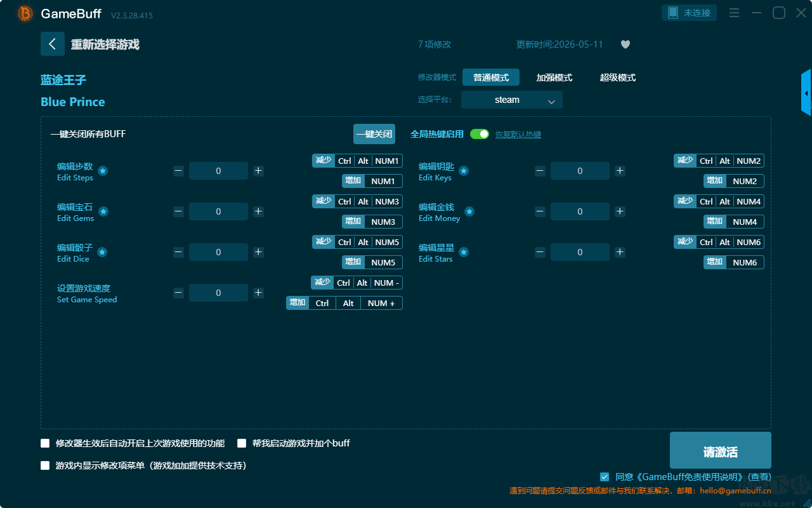This screenshot has height=508, width=812.
Task: Click the Ctrl Alt NUM1 decrease hotkey
Action: coord(357,161)
